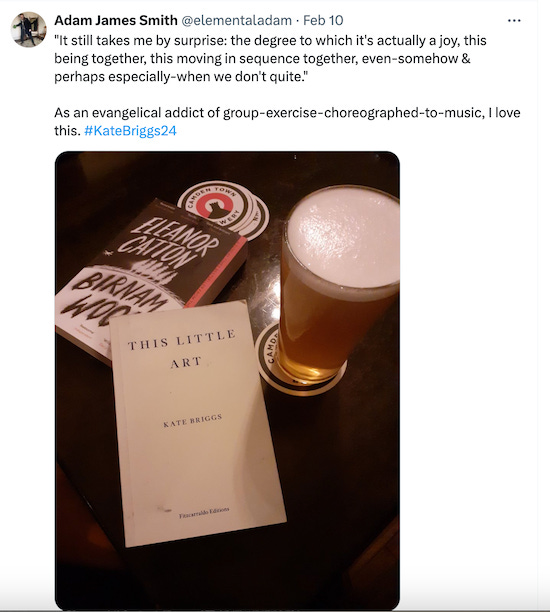Click the This Little Art book title
Screen dimensions: 550x612
183,349
